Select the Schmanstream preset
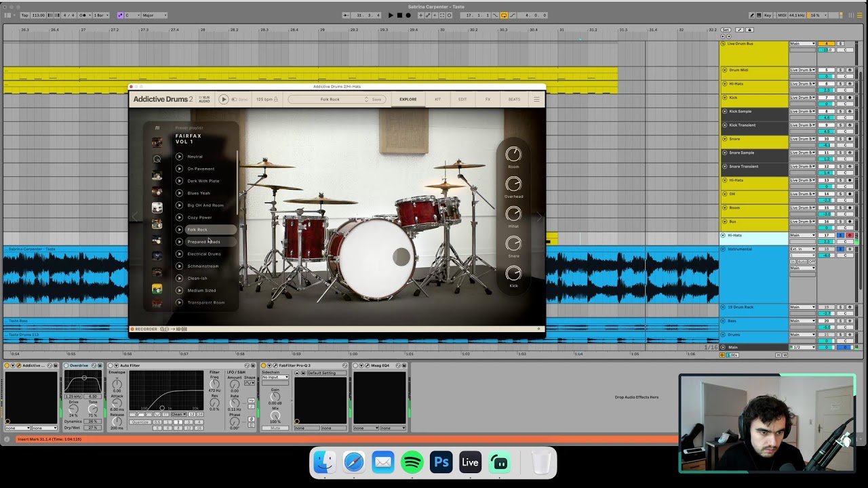 [203, 266]
